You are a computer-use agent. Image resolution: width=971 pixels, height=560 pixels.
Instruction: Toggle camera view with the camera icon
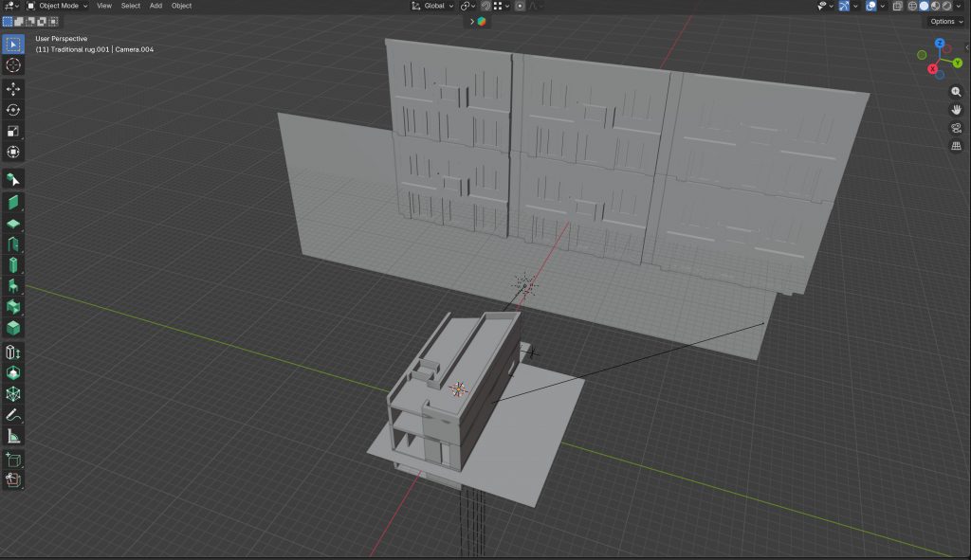(x=956, y=128)
